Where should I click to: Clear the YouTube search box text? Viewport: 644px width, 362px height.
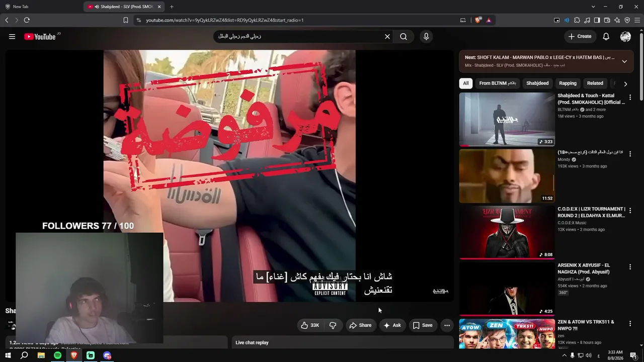pos(387,36)
